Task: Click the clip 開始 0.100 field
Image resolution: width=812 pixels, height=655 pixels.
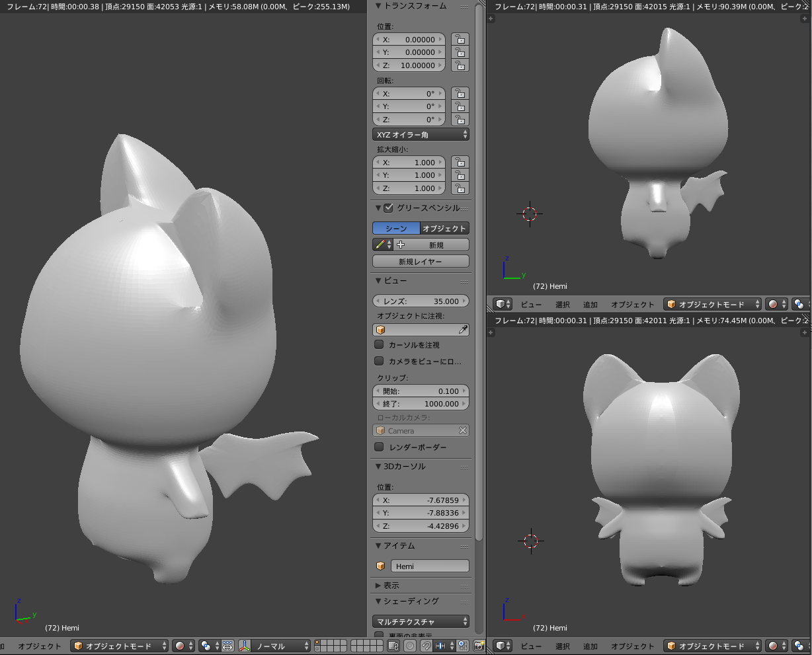Action: pyautogui.click(x=421, y=391)
